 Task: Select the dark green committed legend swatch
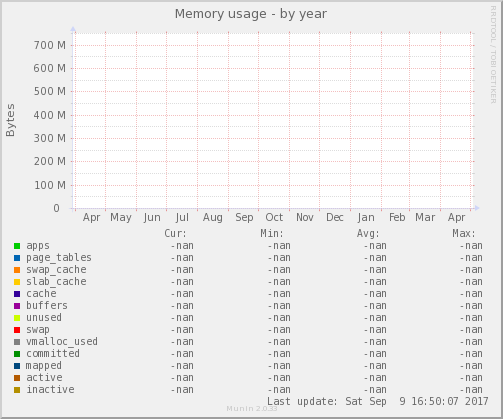coord(17,354)
